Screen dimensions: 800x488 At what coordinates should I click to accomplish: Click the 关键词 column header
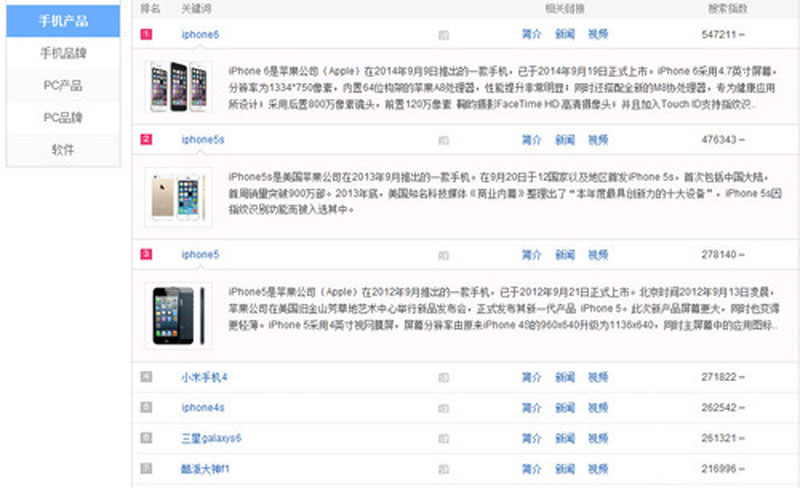pos(196,9)
